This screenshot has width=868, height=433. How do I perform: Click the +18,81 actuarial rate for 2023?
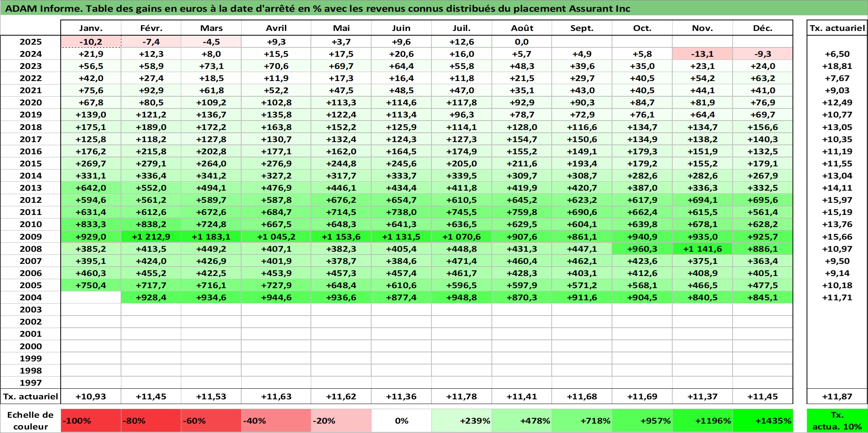(837, 66)
